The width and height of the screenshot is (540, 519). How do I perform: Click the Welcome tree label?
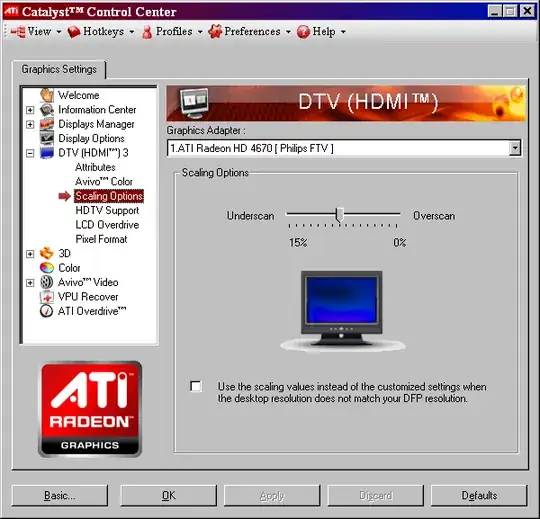click(x=79, y=95)
